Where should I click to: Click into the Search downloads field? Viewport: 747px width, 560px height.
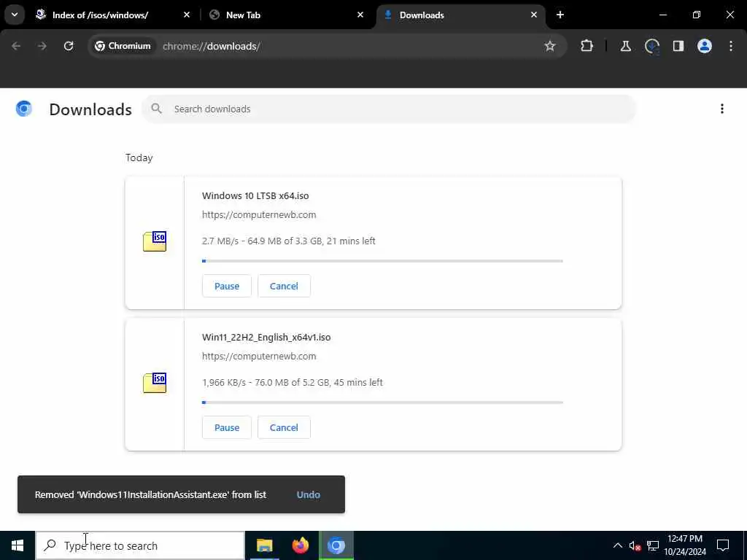(x=389, y=109)
